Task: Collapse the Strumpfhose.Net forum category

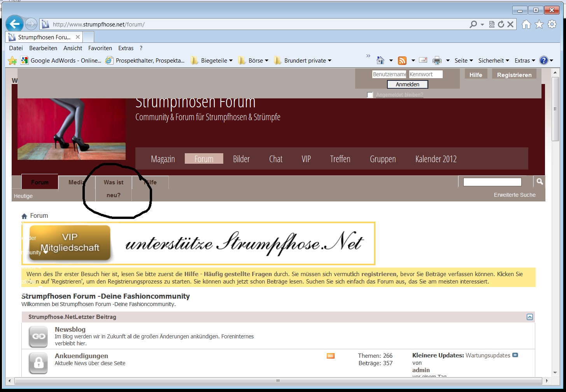Action: click(x=529, y=317)
